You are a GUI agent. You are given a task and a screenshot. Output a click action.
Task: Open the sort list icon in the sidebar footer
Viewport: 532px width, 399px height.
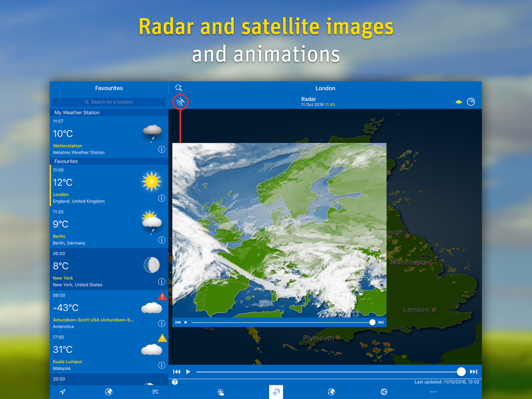coord(155,392)
